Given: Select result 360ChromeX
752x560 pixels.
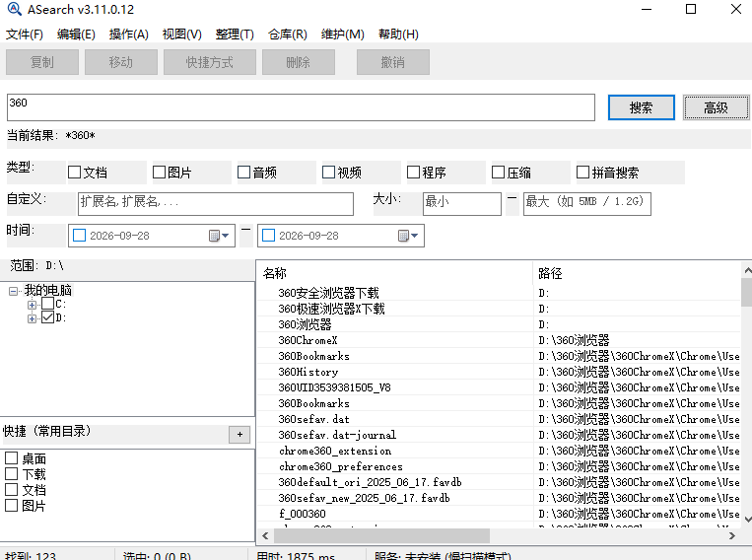Looking at the screenshot, I should 308,340.
